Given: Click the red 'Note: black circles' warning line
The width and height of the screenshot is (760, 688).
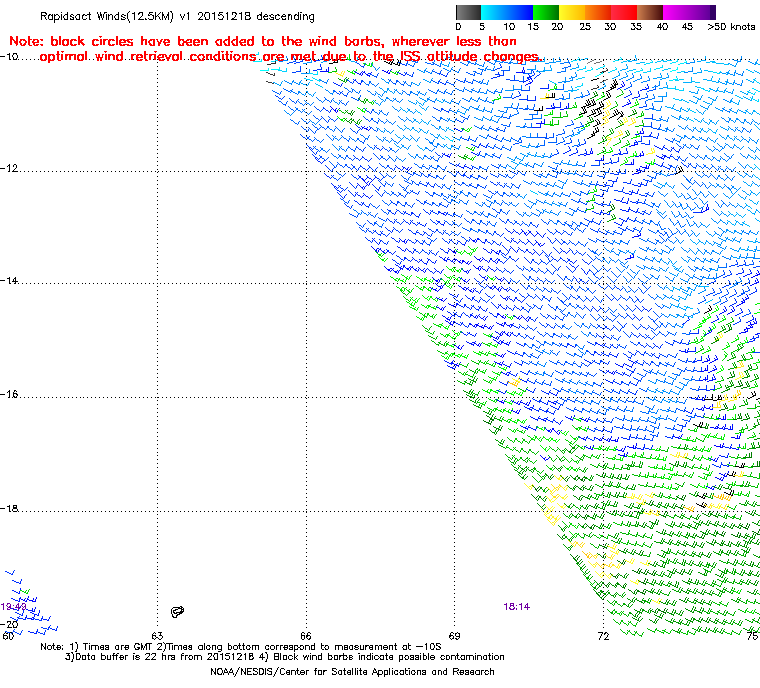Looking at the screenshot, I should (263, 41).
